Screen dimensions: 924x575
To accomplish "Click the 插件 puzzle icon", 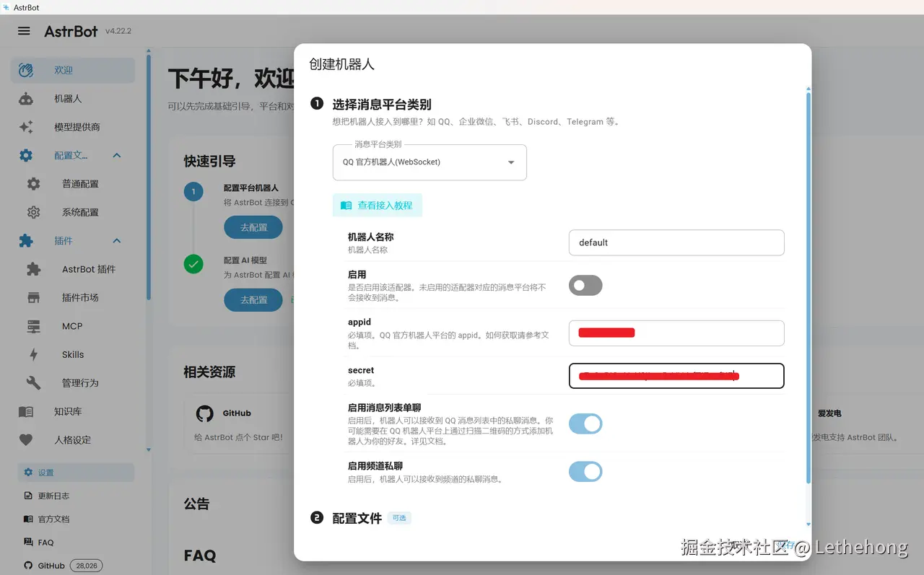I will (x=26, y=241).
